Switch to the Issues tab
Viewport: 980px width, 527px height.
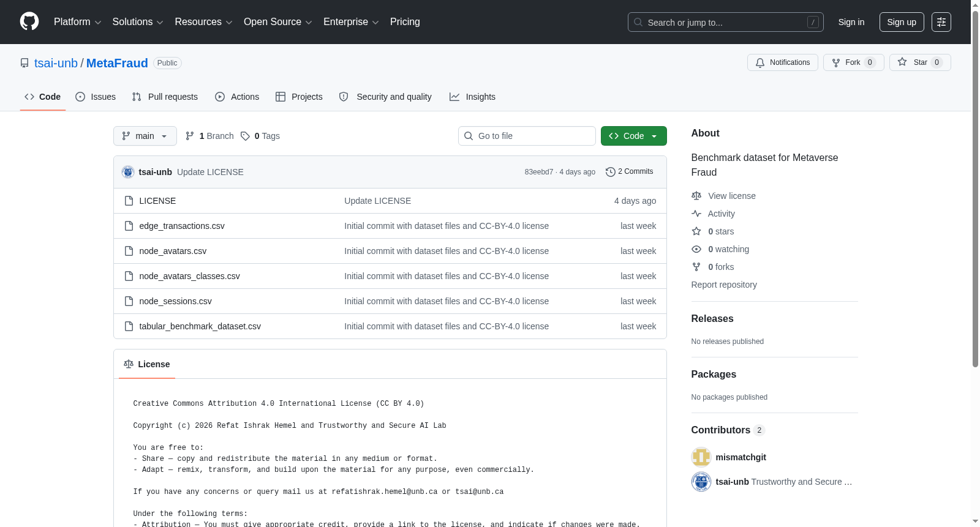[96, 97]
